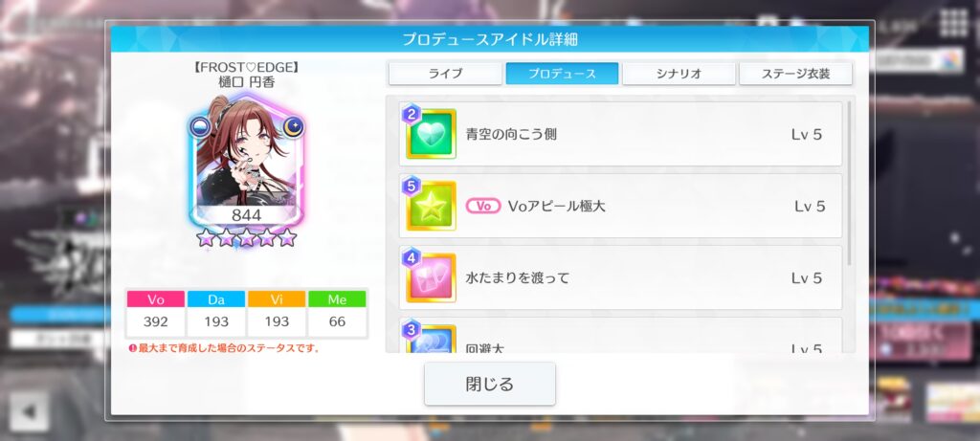Tap the crescent moon badge on idol card
The width and height of the screenshot is (980, 441).
293,127
